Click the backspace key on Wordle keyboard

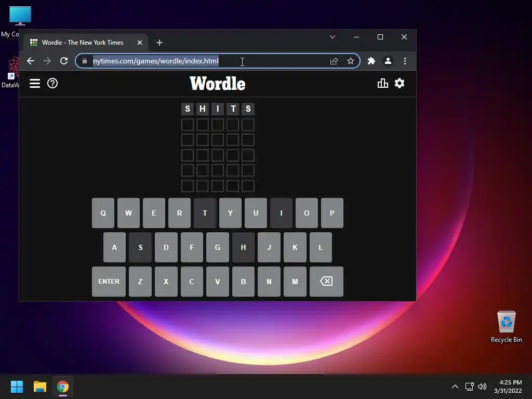(326, 281)
